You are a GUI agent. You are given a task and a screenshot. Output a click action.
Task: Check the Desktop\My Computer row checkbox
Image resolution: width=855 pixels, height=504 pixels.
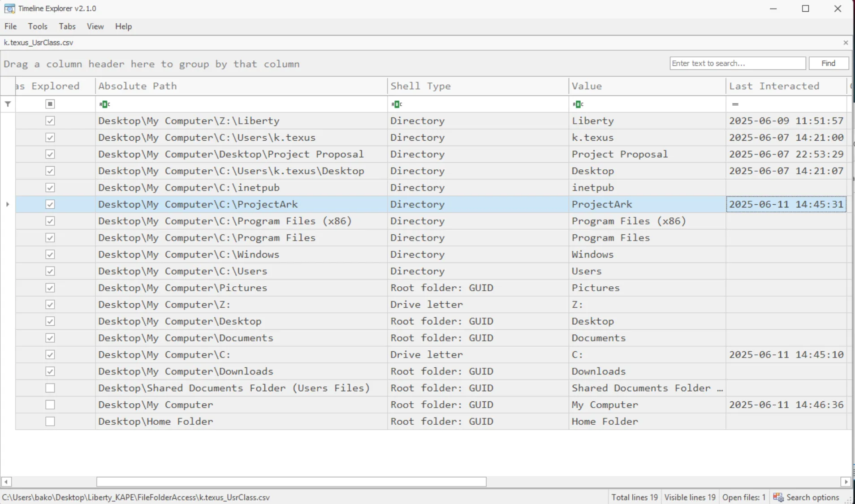(50, 405)
